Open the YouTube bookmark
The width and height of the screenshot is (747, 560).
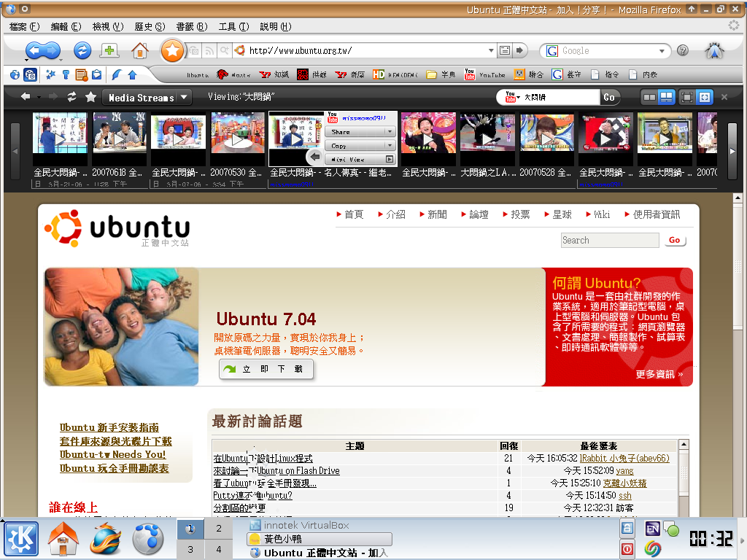pos(484,75)
